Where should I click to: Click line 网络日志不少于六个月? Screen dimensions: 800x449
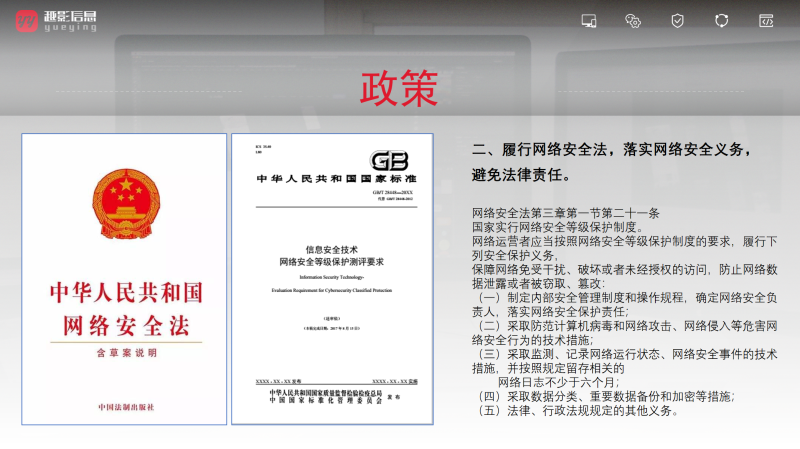pos(559,382)
